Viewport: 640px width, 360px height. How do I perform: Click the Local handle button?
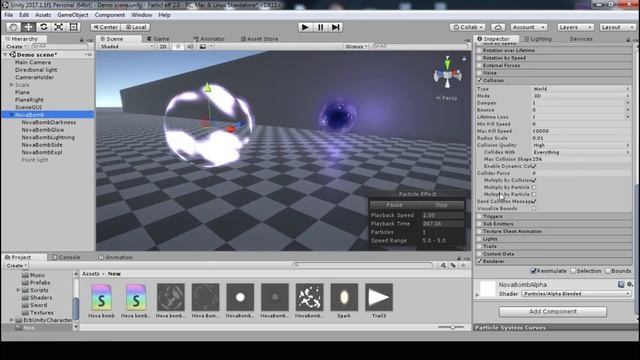tap(136, 27)
